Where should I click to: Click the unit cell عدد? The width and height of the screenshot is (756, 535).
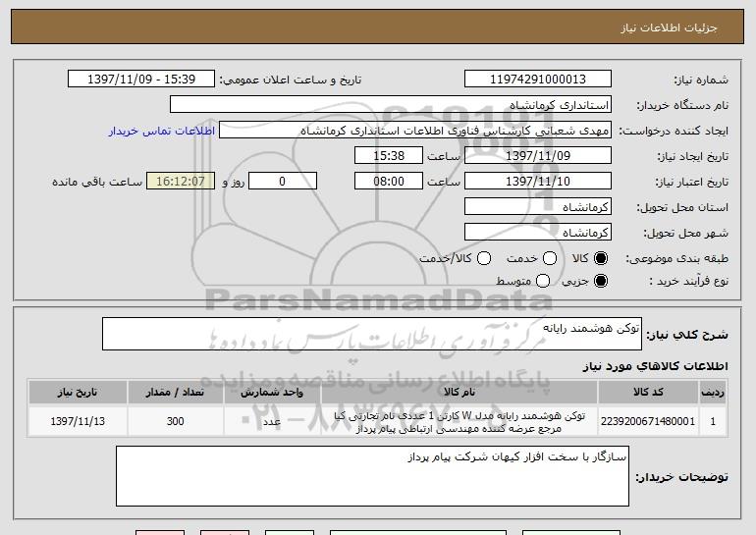pyautogui.click(x=272, y=421)
